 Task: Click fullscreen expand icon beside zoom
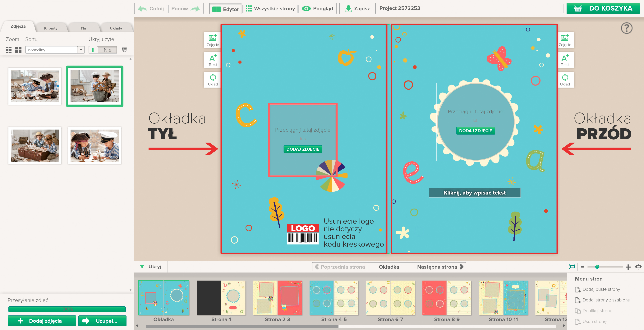click(x=638, y=267)
